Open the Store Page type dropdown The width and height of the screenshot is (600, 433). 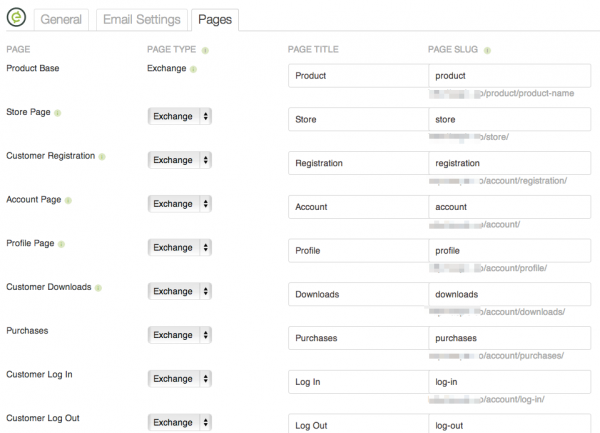click(180, 116)
